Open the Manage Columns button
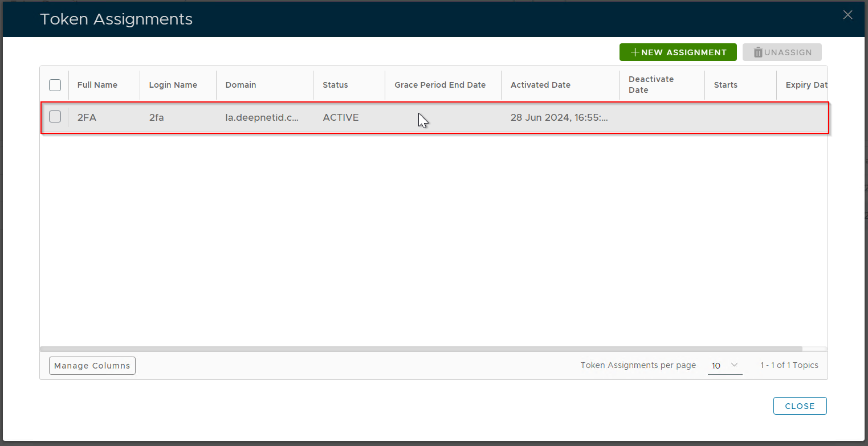The image size is (868, 446). (x=92, y=366)
